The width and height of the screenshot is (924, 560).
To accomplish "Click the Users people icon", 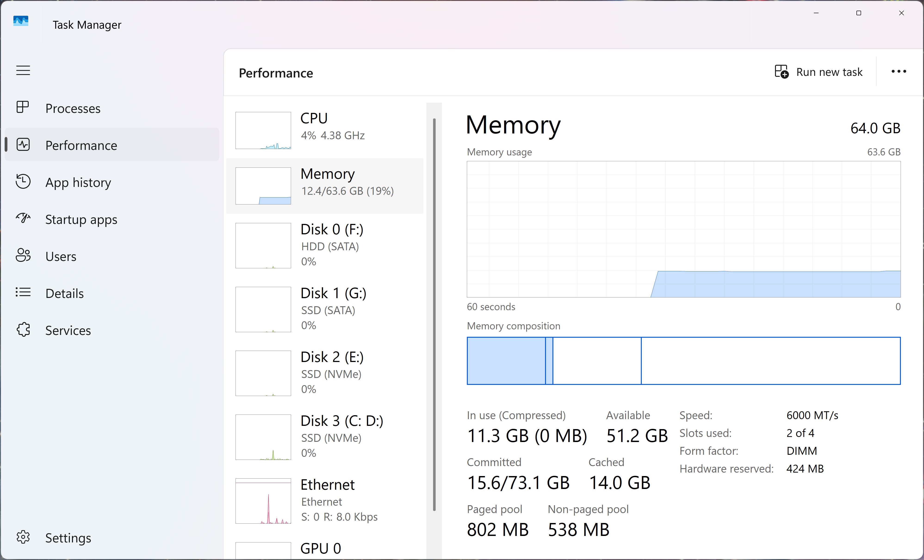I will (23, 256).
